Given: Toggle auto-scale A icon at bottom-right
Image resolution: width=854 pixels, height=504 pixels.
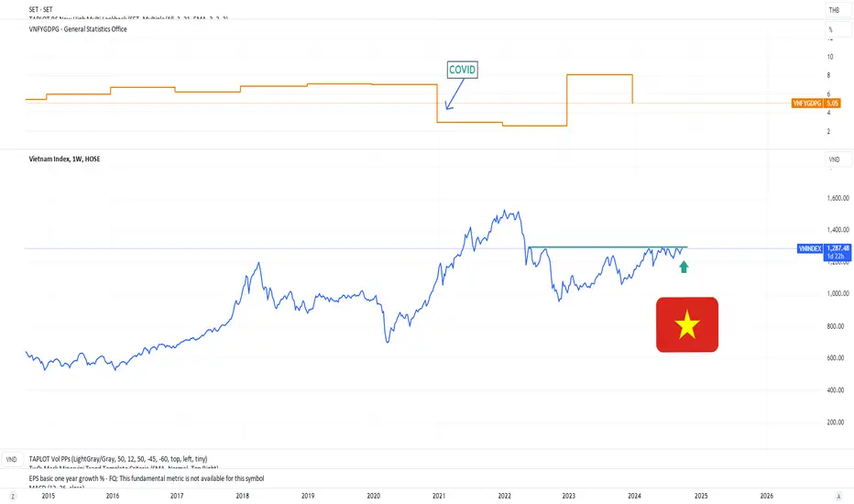Looking at the screenshot, I should [x=838, y=497].
